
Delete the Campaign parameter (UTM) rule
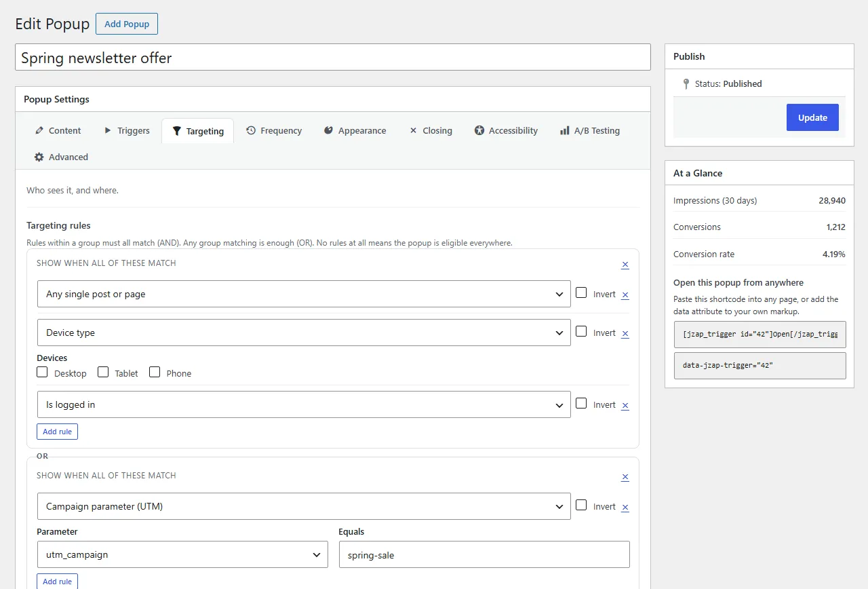(x=625, y=507)
